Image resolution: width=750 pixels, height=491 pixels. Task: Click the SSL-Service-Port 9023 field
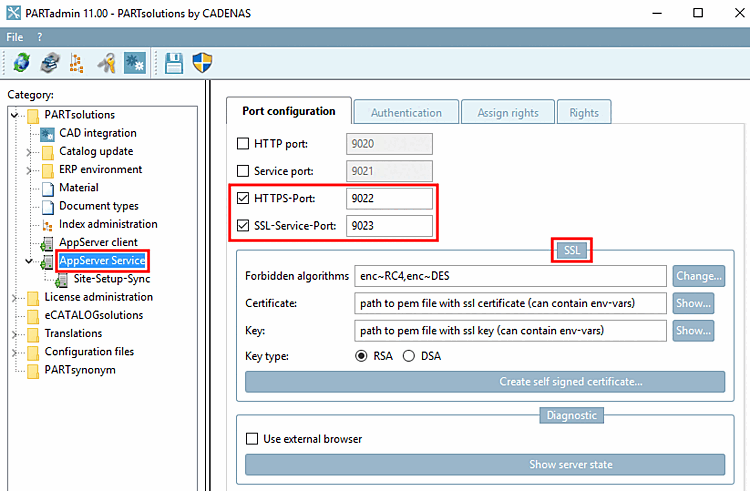tap(389, 225)
